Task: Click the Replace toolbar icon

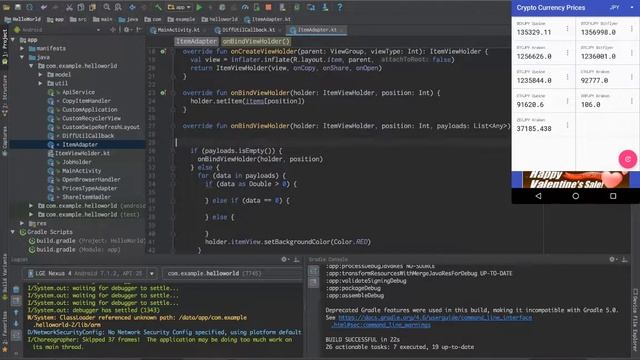Action: click(x=118, y=7)
